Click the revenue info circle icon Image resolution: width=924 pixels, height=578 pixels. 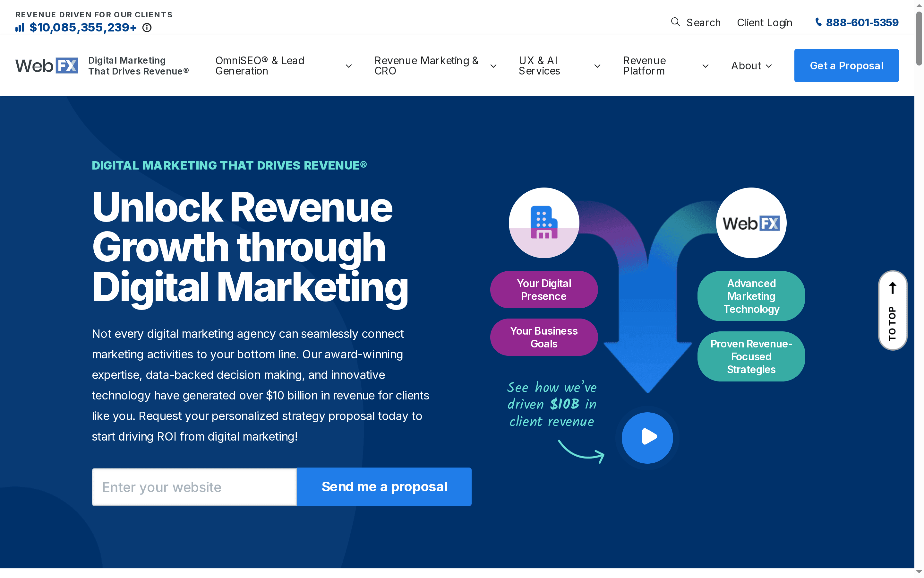pos(147,28)
